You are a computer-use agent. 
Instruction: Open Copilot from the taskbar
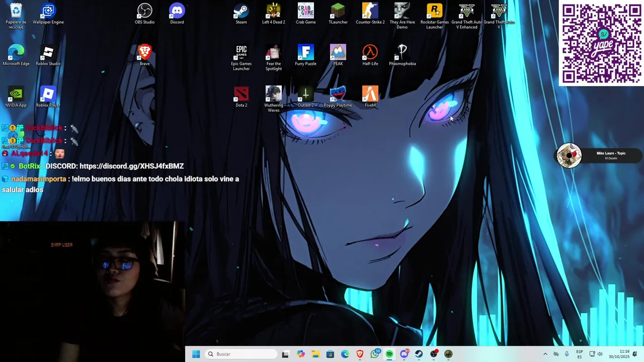click(300, 354)
